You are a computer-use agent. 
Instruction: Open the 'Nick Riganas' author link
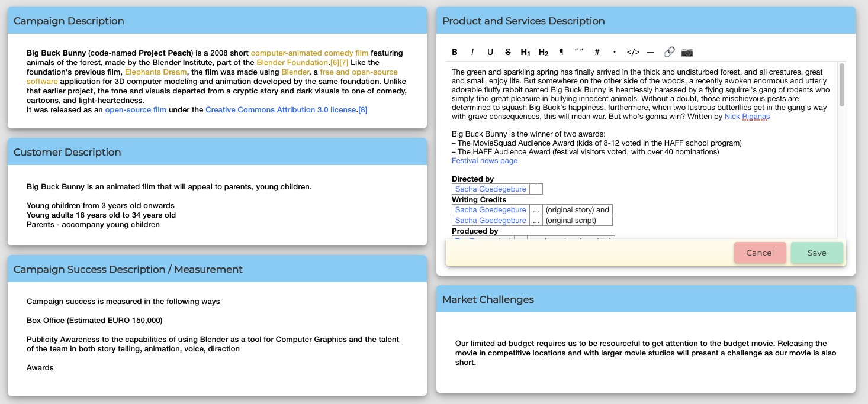click(x=747, y=117)
